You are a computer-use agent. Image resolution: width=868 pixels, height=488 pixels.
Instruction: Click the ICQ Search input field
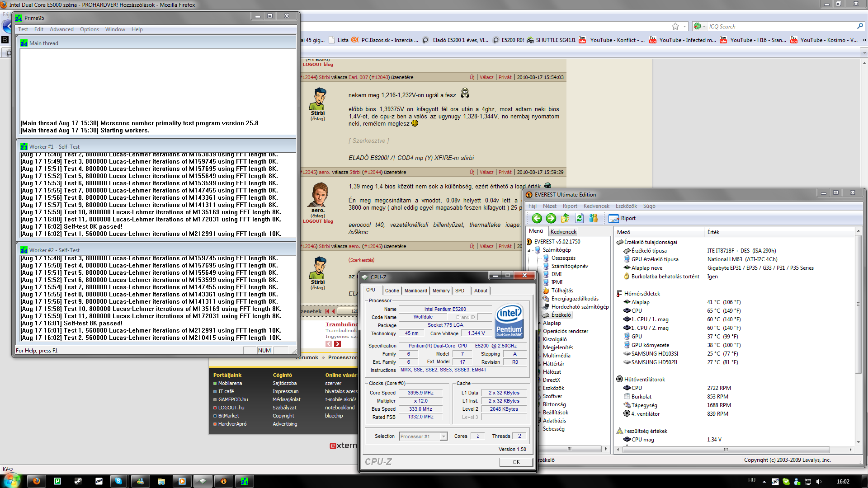[781, 26]
